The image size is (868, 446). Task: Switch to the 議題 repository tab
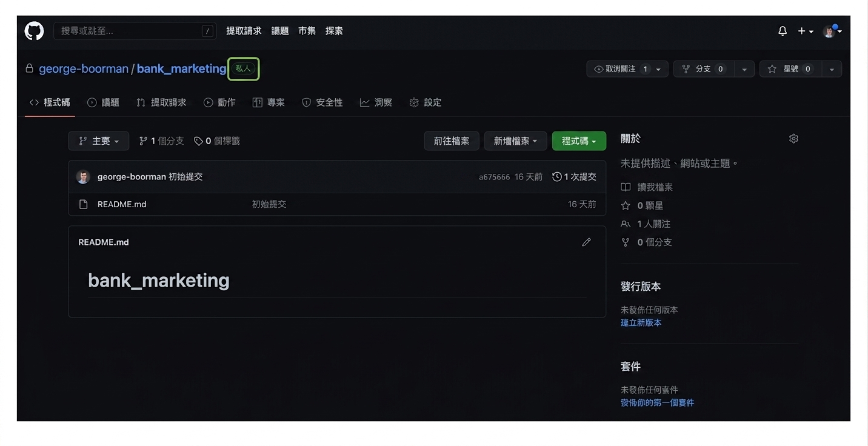(x=103, y=102)
